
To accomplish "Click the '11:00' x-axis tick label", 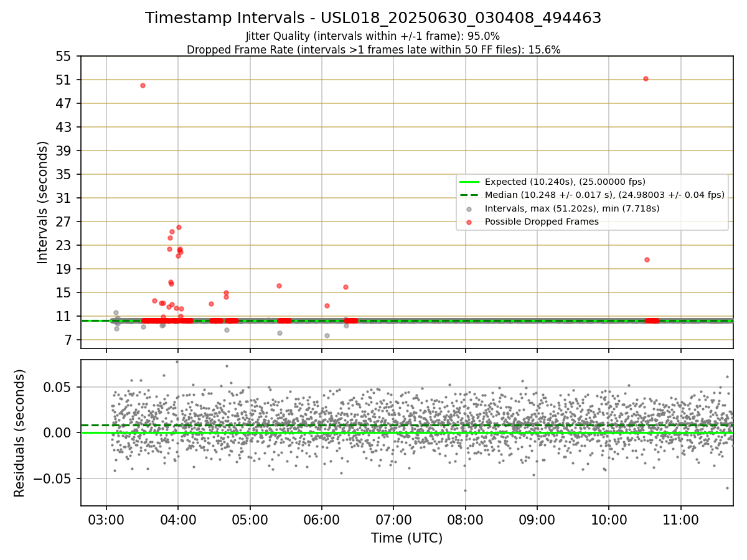I will click(x=680, y=519).
